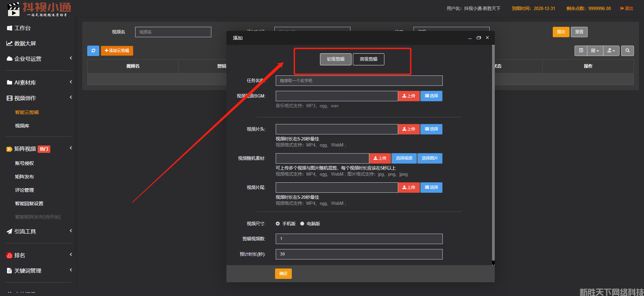Screen dimensions: 644x296
Task: Click 上传 button for 视频片头
Action: [x=409, y=129]
